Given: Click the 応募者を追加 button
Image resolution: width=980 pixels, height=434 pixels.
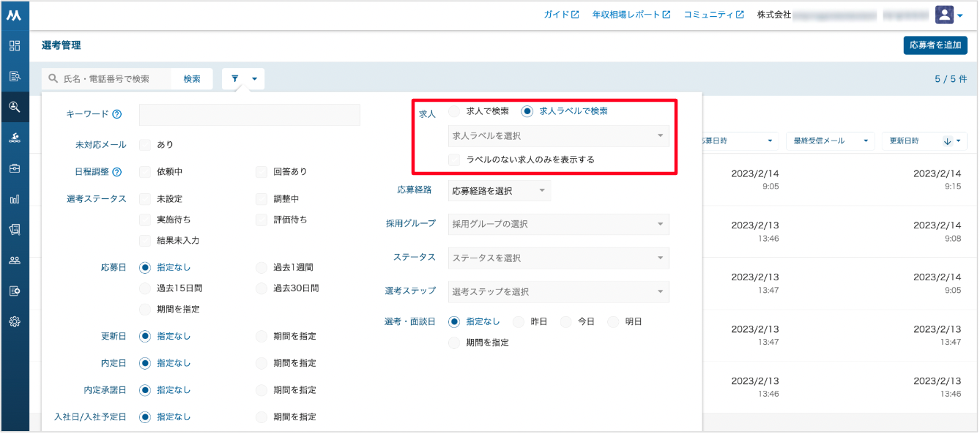Looking at the screenshot, I should tap(935, 45).
